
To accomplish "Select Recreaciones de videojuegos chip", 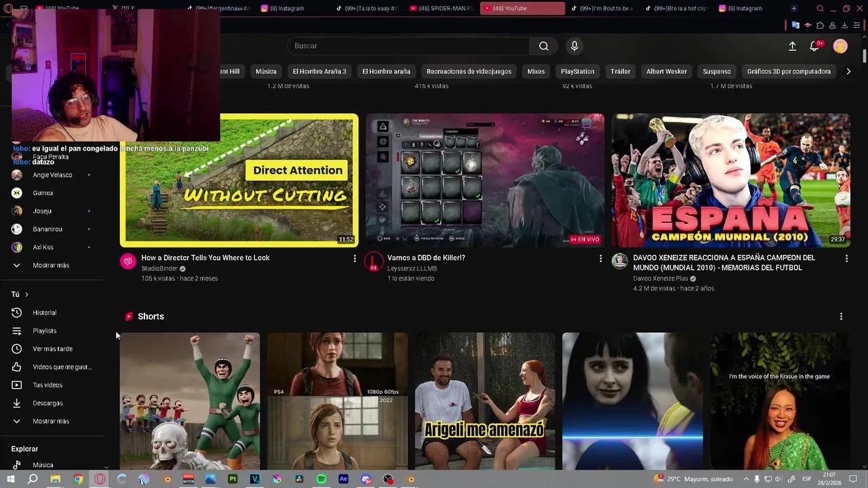I will pyautogui.click(x=469, y=71).
